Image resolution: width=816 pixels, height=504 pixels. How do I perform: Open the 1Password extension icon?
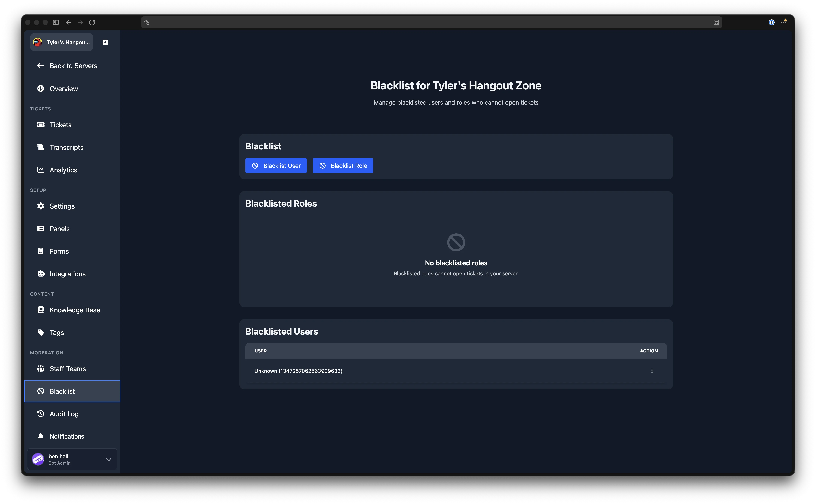[771, 22]
